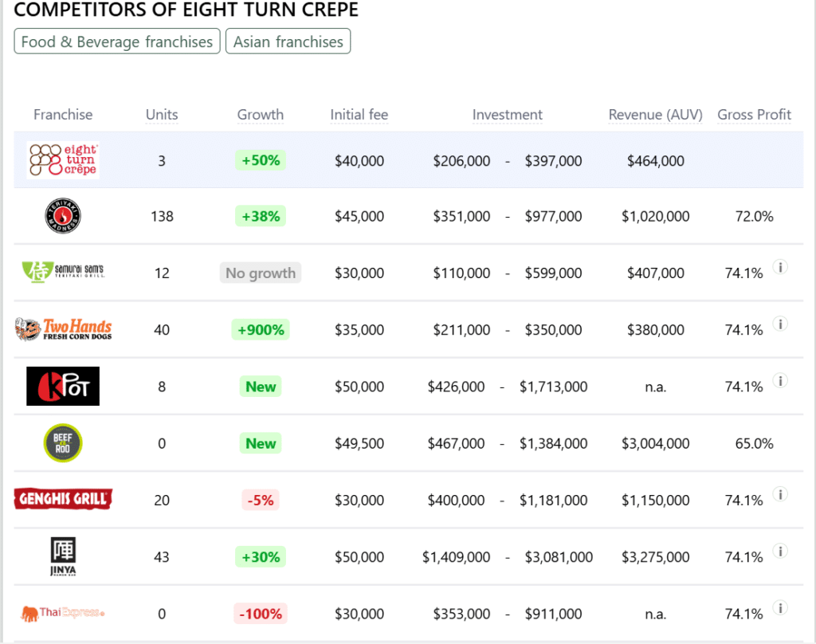Sort by the Investment column header
This screenshot has width=816, height=644.
point(508,115)
